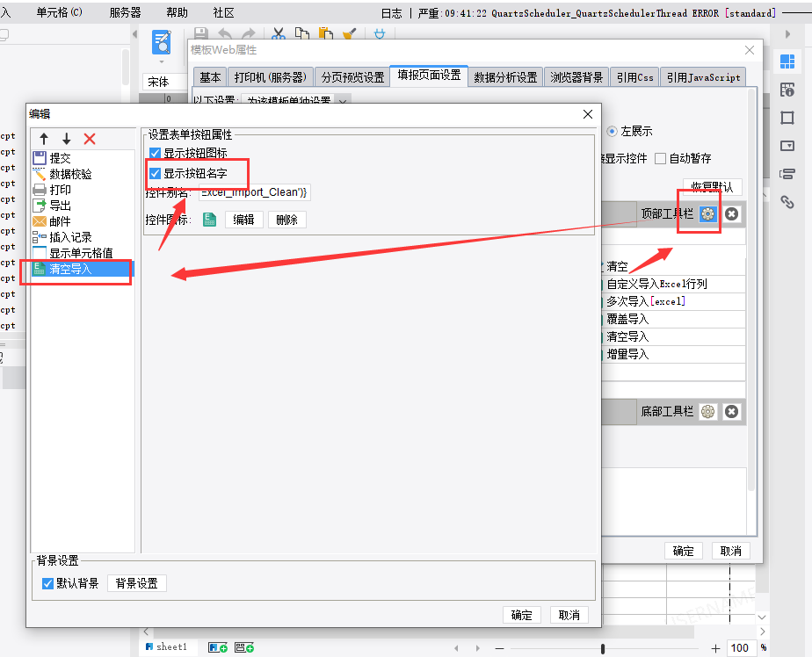Click 编辑 button for widget icon
The width and height of the screenshot is (812, 657).
pyautogui.click(x=244, y=220)
